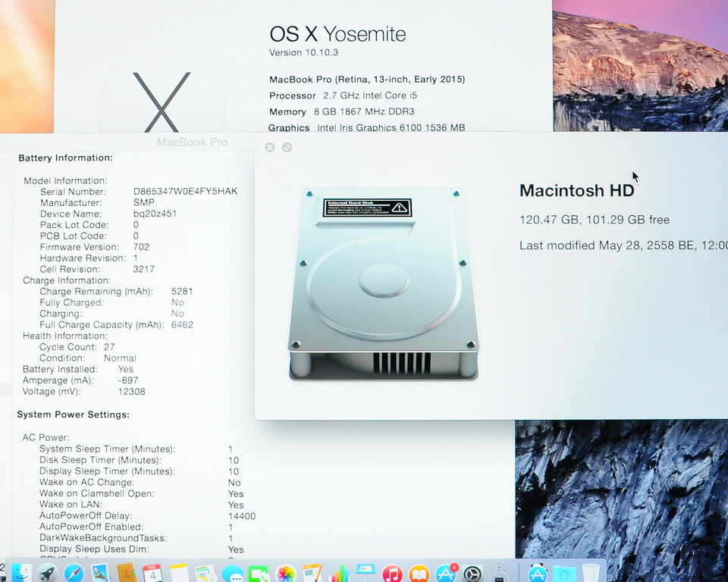Open Pages app in dock
The image size is (728, 582).
312,573
